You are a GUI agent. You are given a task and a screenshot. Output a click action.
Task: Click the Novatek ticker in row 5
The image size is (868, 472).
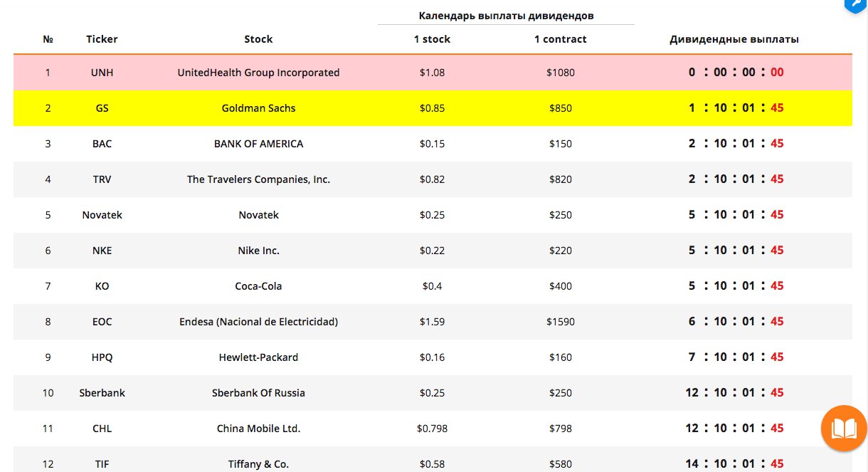point(102,215)
